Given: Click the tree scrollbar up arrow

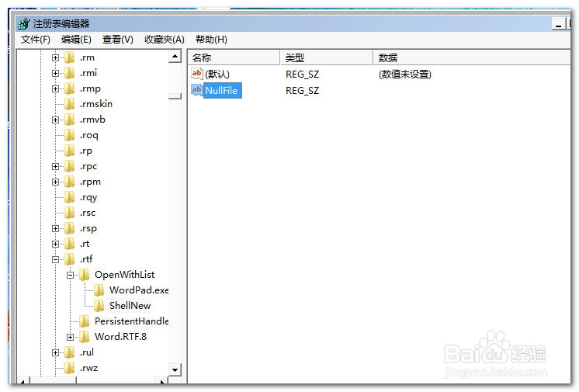Looking at the screenshot, I should click(175, 57).
